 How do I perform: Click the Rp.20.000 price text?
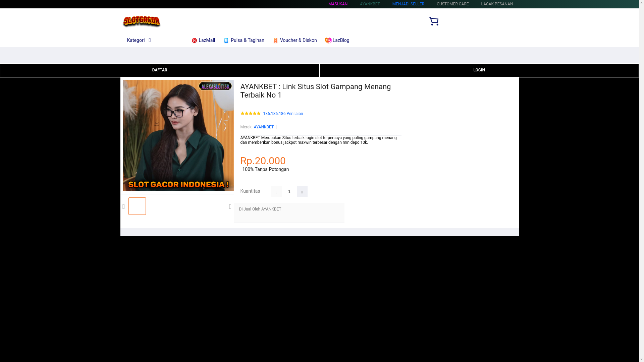pos(263,161)
